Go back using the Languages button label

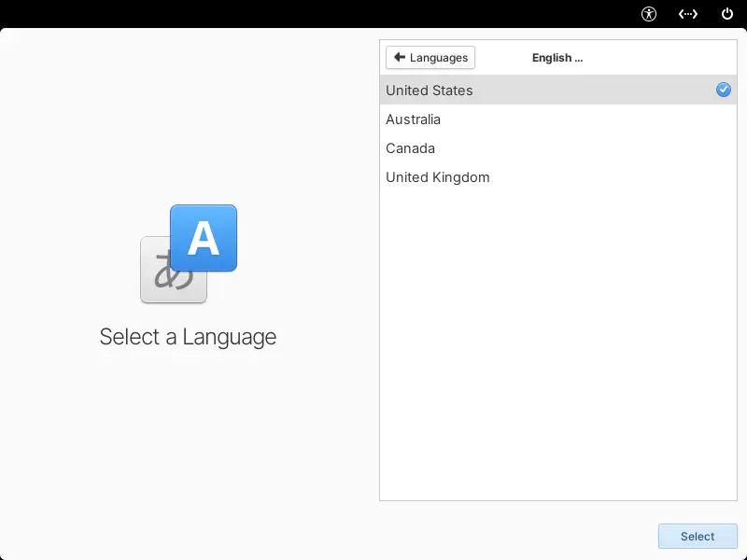(439, 58)
